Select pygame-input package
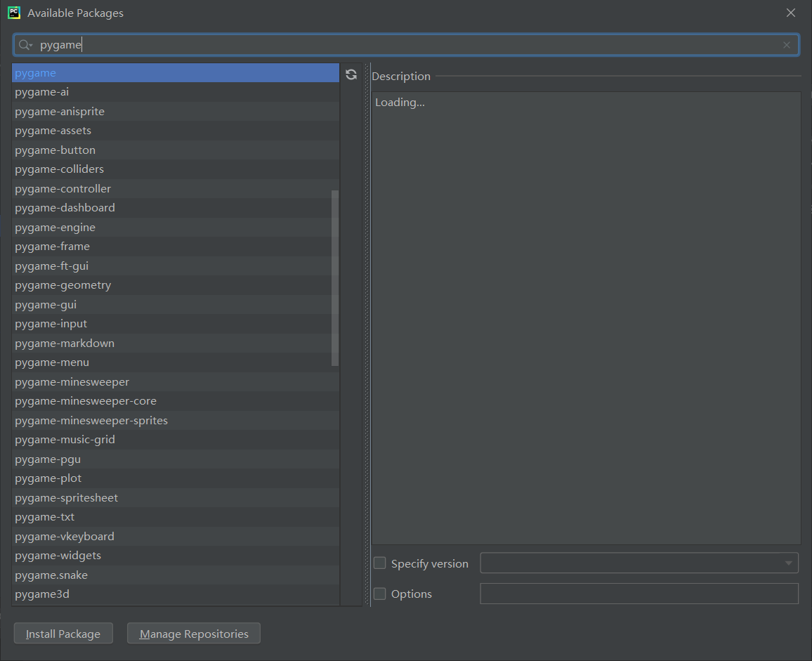The image size is (812, 661). tap(176, 324)
